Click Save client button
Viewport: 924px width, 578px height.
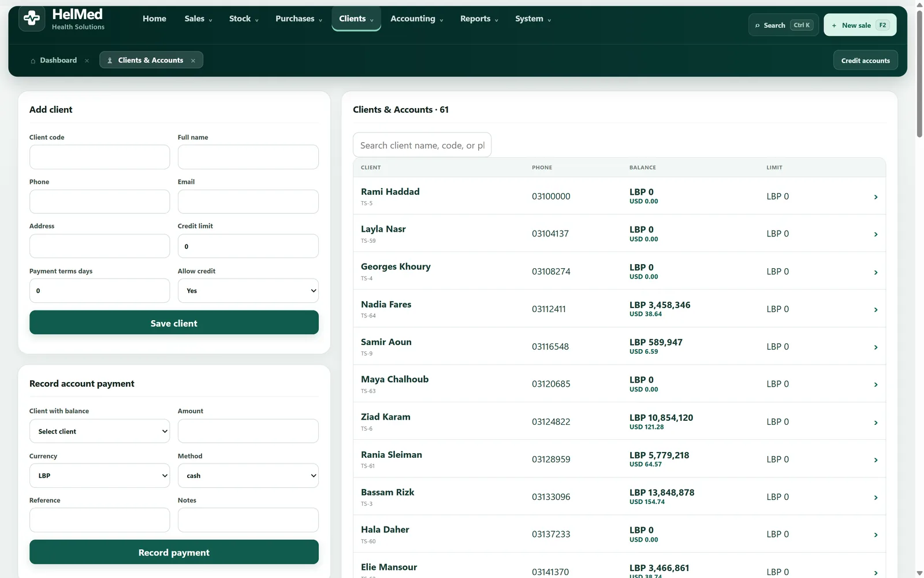click(x=174, y=323)
